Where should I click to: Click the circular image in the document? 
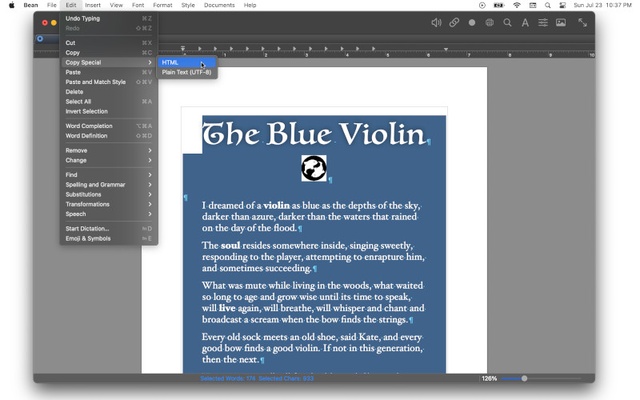click(x=314, y=168)
